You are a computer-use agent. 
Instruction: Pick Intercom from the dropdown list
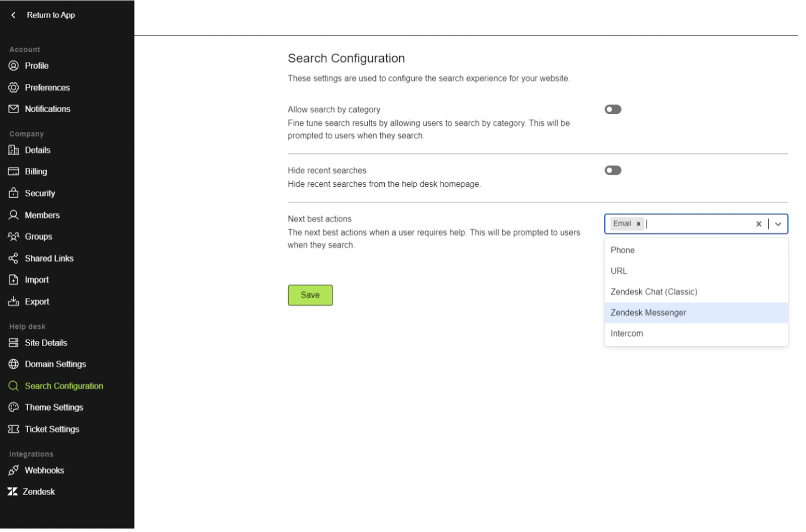click(x=697, y=334)
